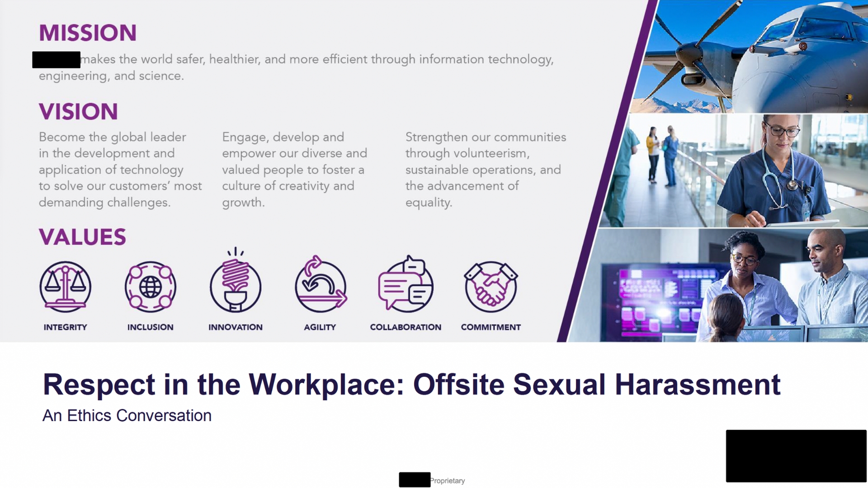This screenshot has height=488, width=868.
Task: Click the COMMITMENT label text
Action: [x=491, y=327]
